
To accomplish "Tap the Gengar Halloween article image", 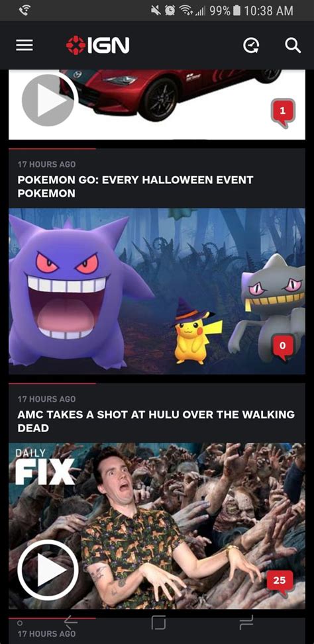I will tap(157, 291).
